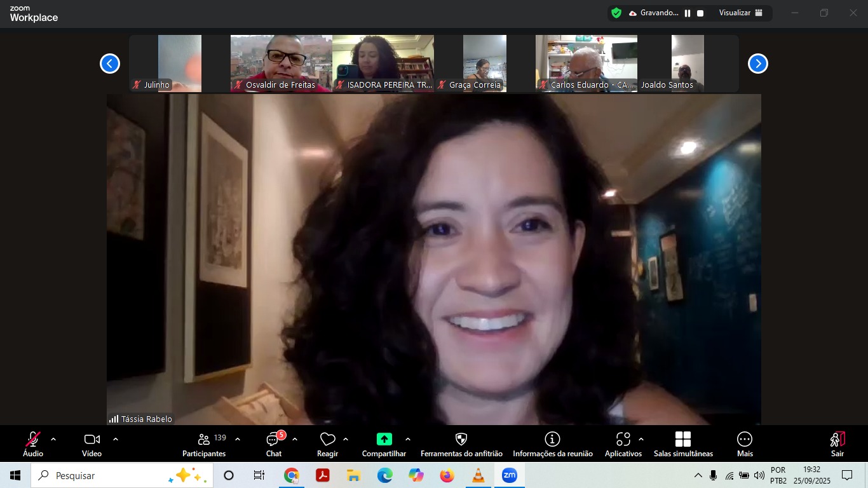
Task: Expand the share options arrow beside Compartilhar
Action: click(408, 439)
